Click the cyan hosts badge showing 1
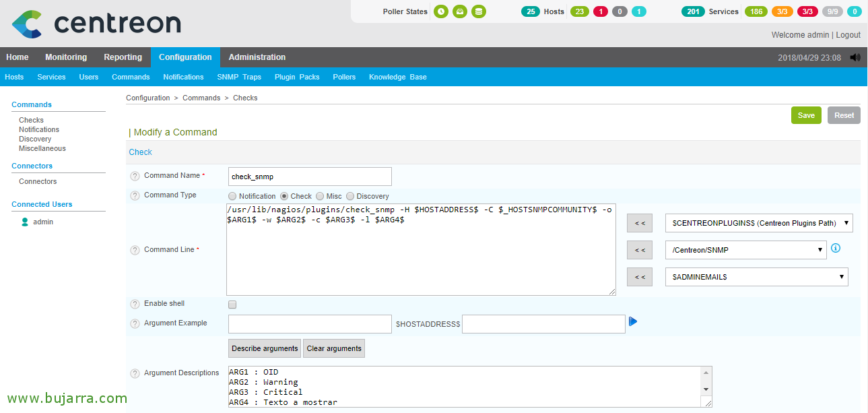868x413 pixels. click(x=639, y=11)
